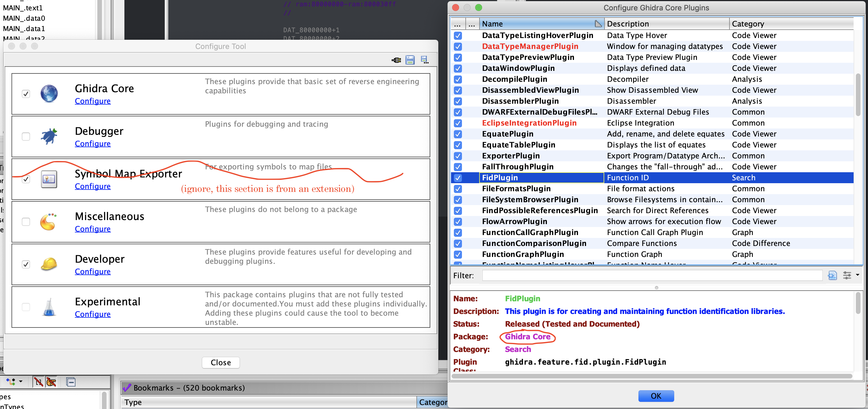The height and width of the screenshot is (409, 868).
Task: Click the OK button in plugins dialog
Action: click(x=656, y=396)
